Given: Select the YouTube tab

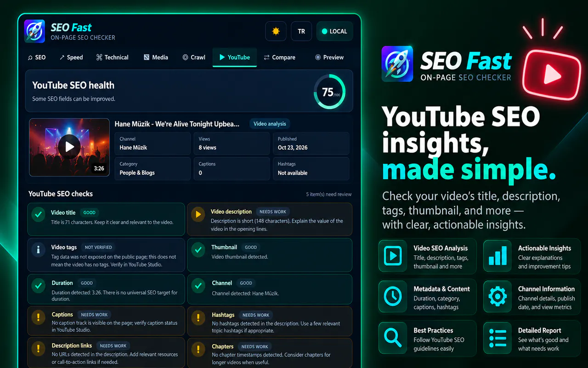Looking at the screenshot, I should [235, 57].
